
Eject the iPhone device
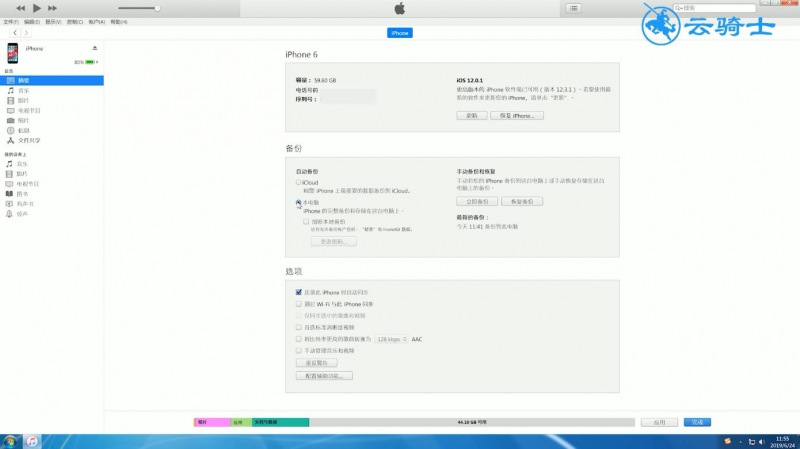[95, 48]
